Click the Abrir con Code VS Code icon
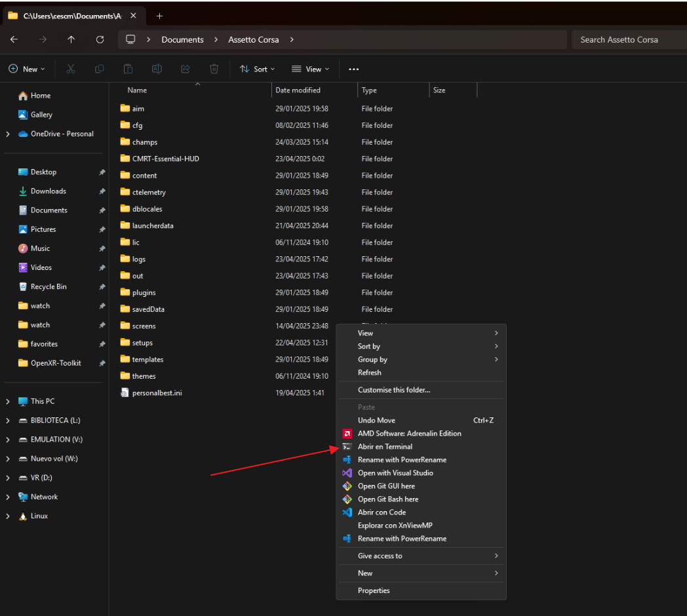The width and height of the screenshot is (687, 616). coord(347,512)
